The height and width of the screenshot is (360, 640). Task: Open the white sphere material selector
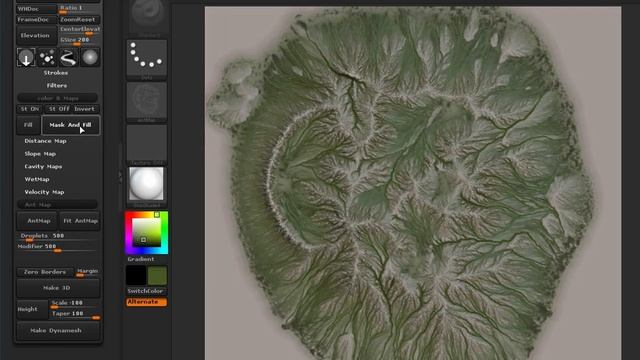147,185
